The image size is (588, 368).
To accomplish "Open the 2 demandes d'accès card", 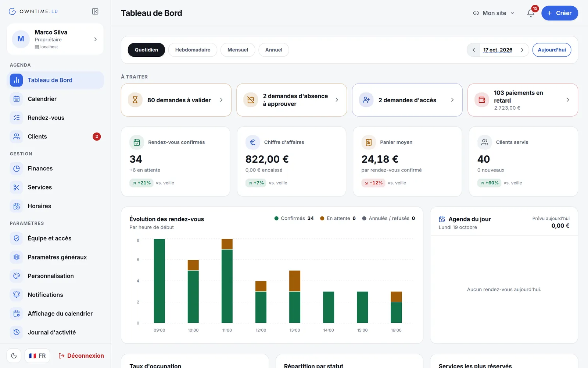I will (x=407, y=100).
